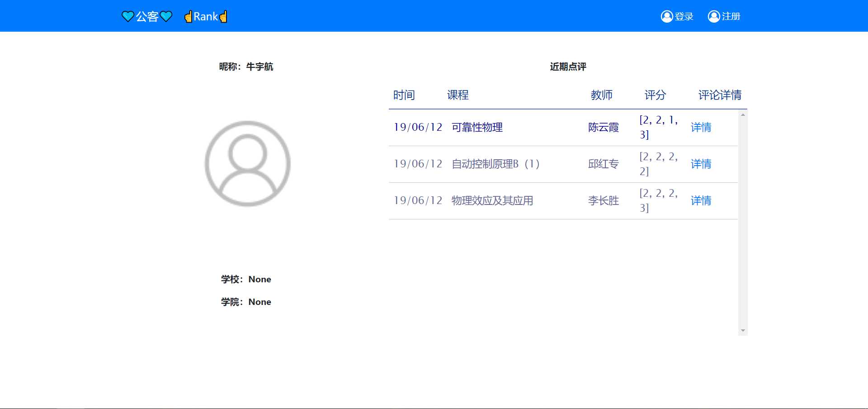Click the 学院：None label
The width and height of the screenshot is (868, 409).
pyautogui.click(x=246, y=302)
